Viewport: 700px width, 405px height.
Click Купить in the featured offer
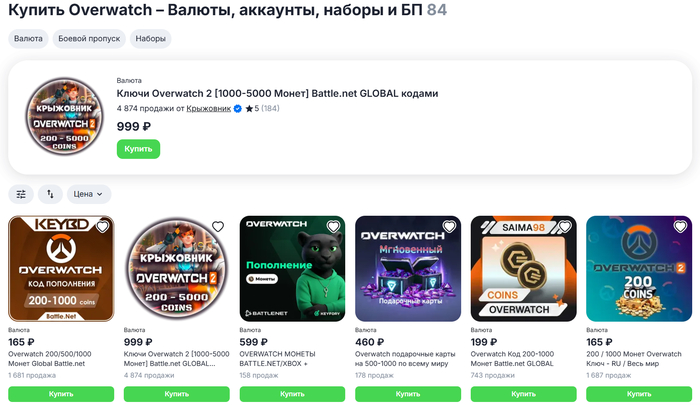[x=138, y=149]
